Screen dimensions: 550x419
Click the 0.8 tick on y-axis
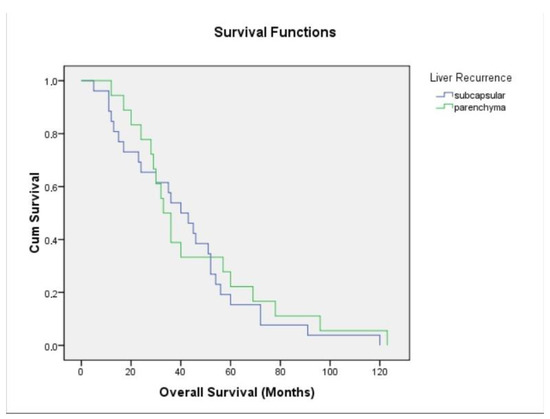tap(51, 134)
